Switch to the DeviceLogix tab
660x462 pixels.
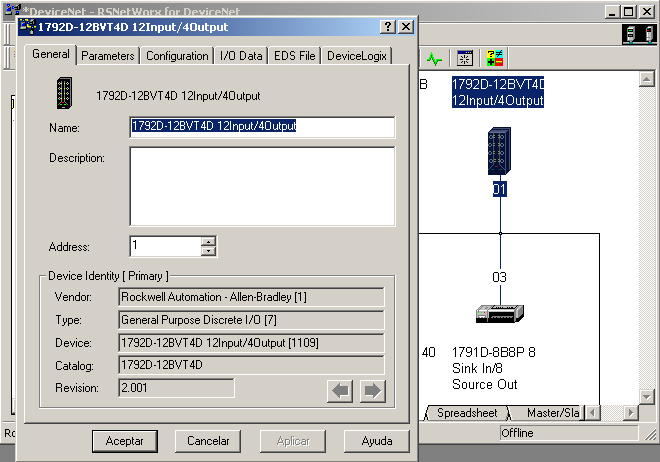[x=357, y=56]
